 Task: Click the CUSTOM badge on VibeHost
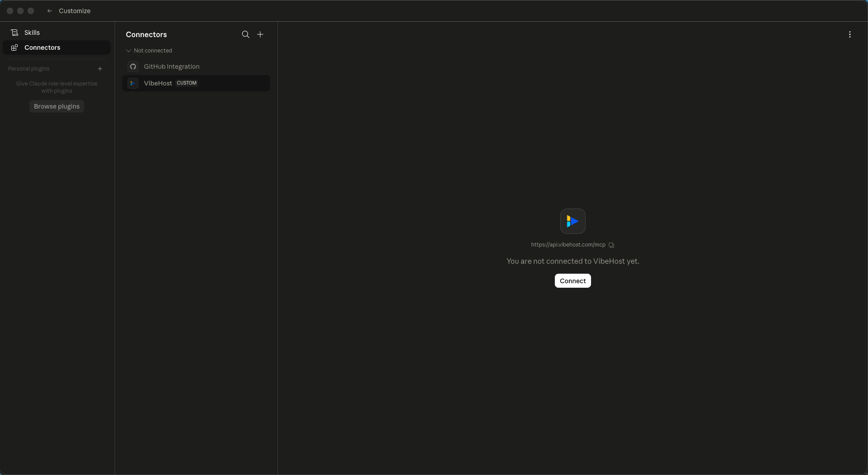[186, 83]
